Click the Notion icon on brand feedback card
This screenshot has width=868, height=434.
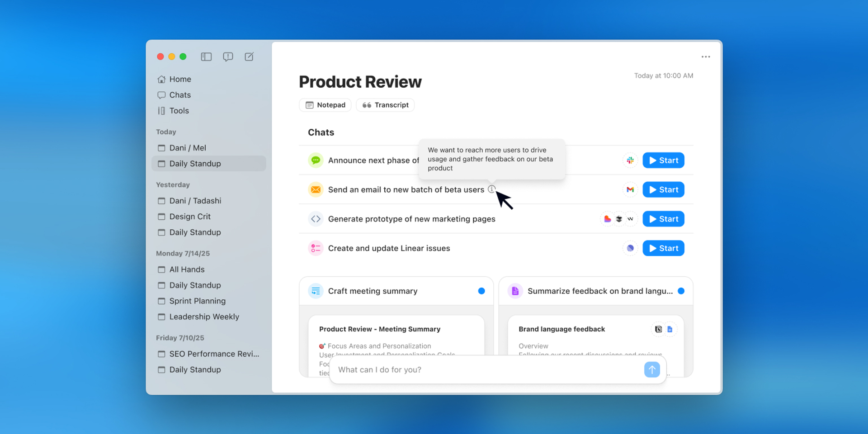[658, 329]
